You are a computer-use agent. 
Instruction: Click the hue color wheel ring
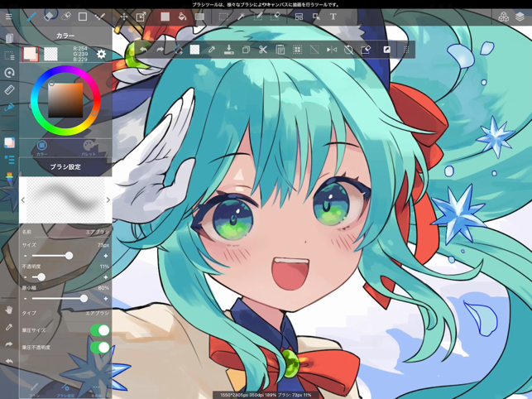[65, 70]
